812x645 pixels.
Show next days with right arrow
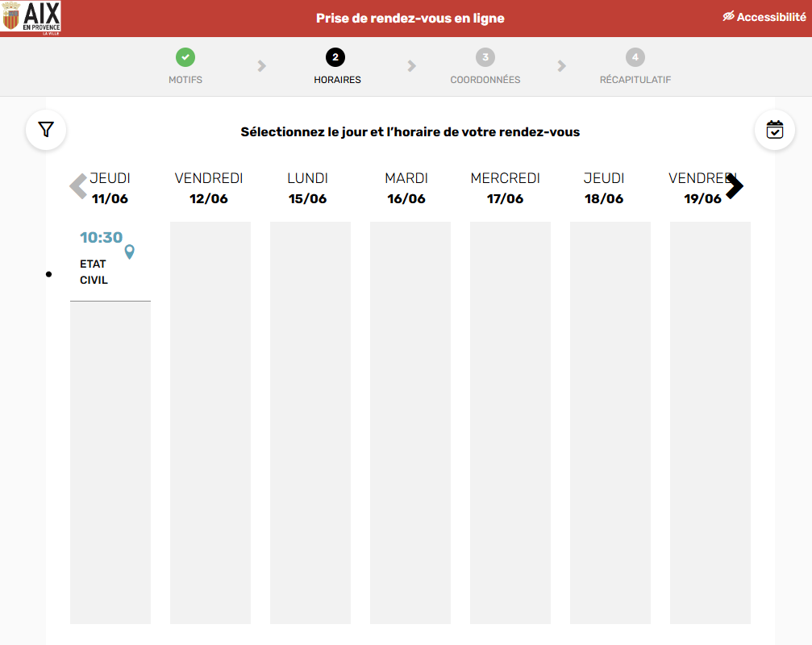735,186
